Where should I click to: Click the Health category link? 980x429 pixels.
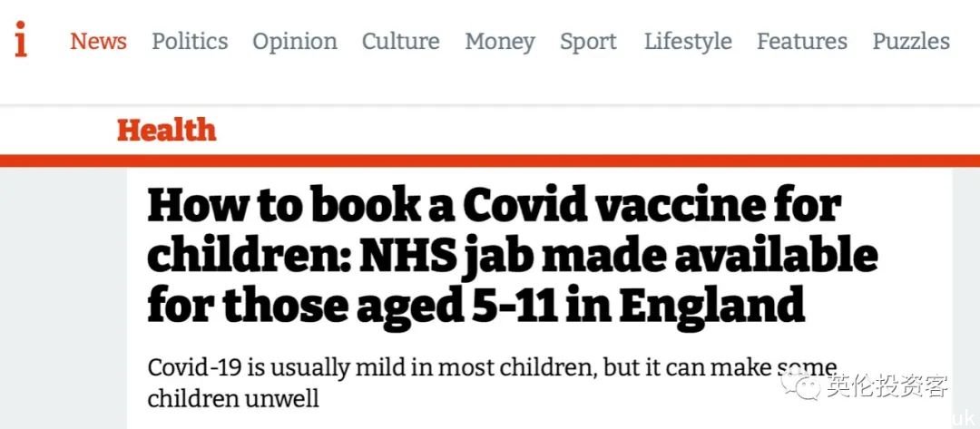[x=167, y=130]
